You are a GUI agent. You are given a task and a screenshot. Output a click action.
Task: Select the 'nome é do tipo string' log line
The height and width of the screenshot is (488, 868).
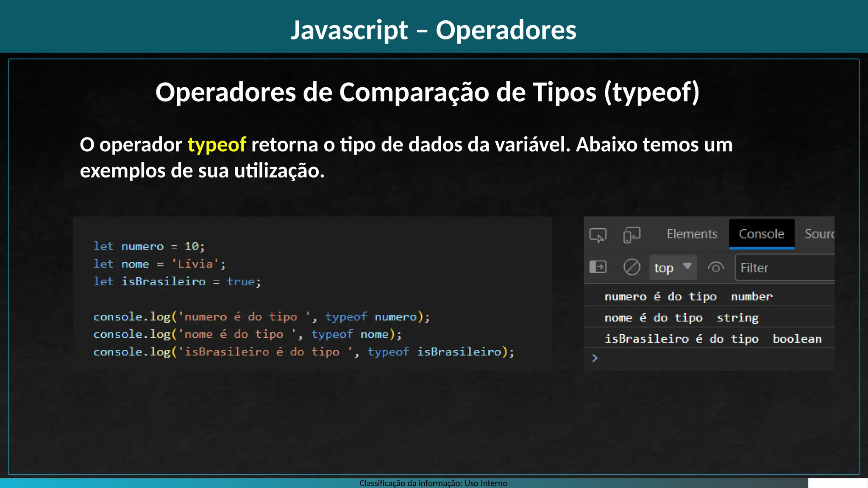click(709, 317)
